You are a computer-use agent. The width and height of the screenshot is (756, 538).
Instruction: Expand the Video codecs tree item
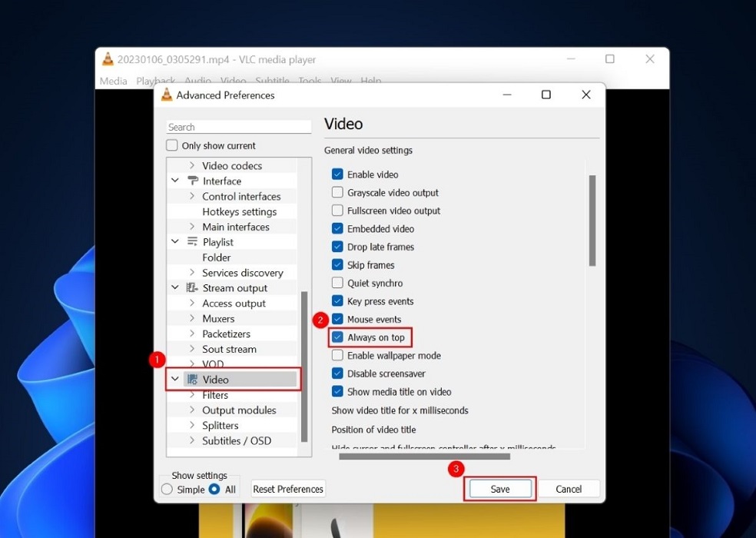[x=191, y=165]
